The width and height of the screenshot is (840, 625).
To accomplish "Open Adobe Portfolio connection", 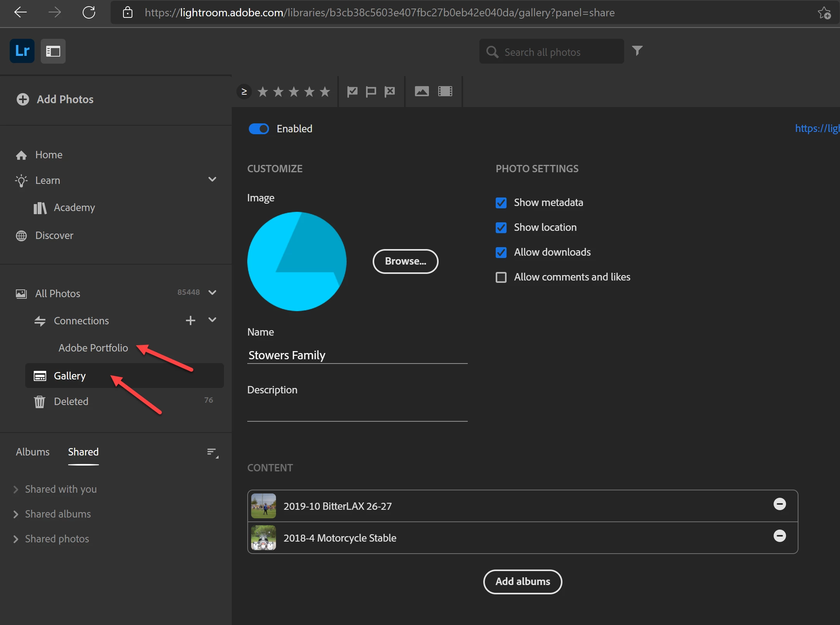I will (x=93, y=348).
